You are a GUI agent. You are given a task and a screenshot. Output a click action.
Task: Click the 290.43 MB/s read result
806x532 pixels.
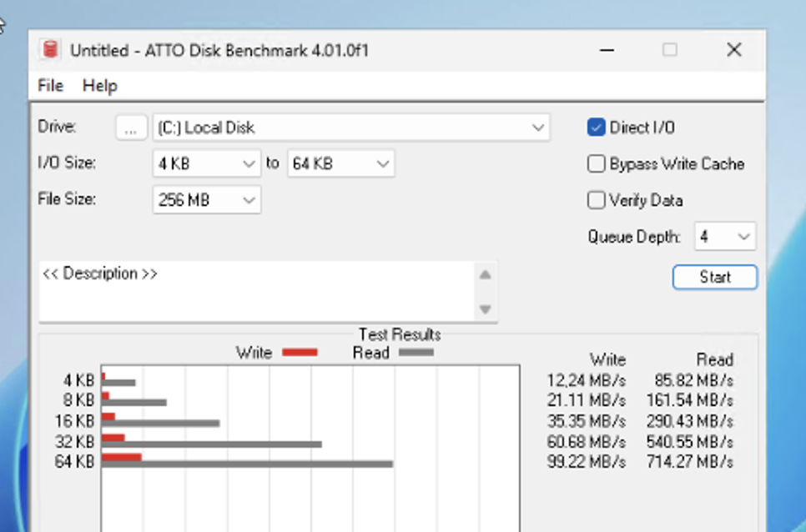coord(689,421)
